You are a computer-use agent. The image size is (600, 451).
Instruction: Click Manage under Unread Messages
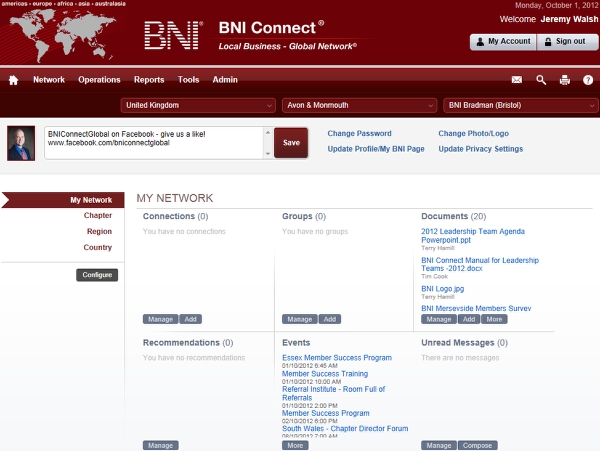click(439, 445)
